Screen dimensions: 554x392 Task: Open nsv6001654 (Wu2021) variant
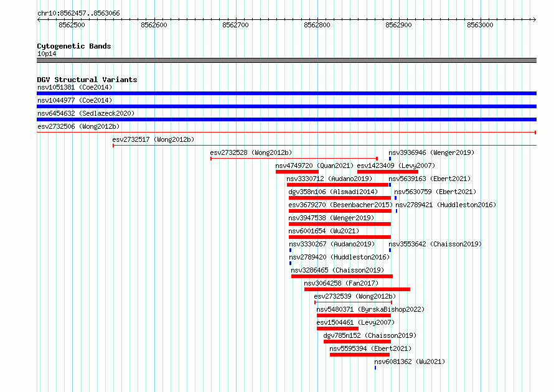(x=324, y=231)
